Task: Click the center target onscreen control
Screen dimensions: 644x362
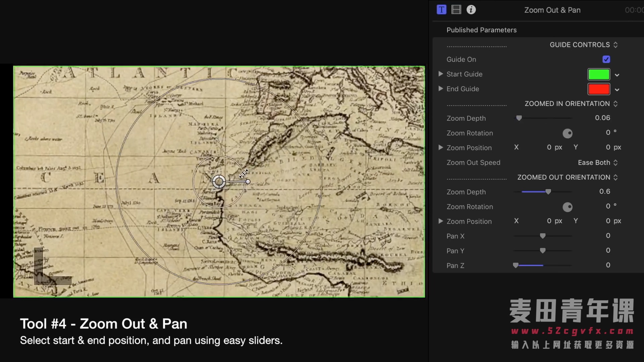Action: click(219, 182)
